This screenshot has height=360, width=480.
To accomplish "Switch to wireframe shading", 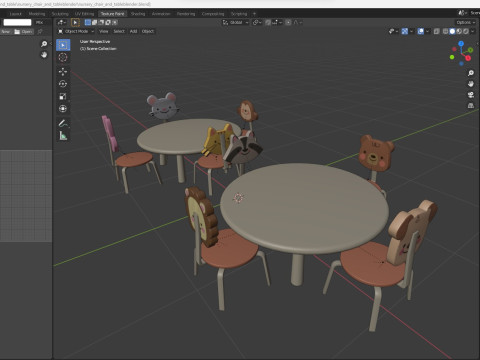I will [445, 31].
